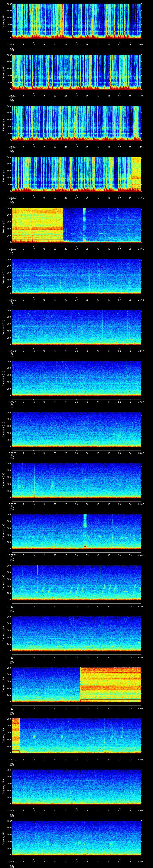Click the '10:33:00' start time label
Viewport: 153px width, 868px height.
12,249
